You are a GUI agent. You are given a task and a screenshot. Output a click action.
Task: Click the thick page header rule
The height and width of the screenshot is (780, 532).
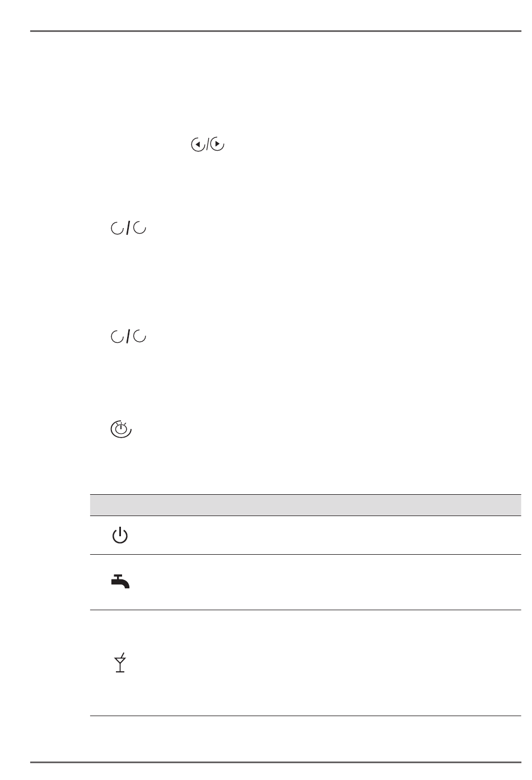276,31
